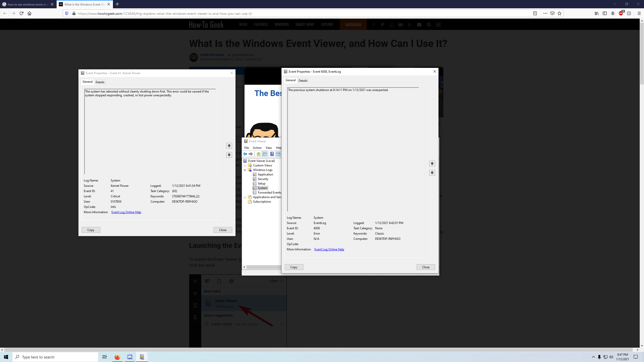Select Event Viewer (Local) root node
The image size is (644, 362).
pos(261,161)
